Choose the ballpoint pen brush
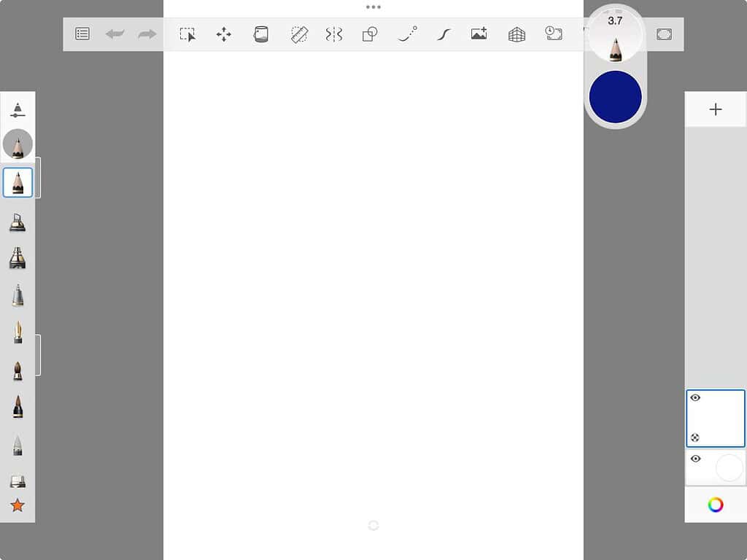The height and width of the screenshot is (560, 747). pyautogui.click(x=18, y=295)
